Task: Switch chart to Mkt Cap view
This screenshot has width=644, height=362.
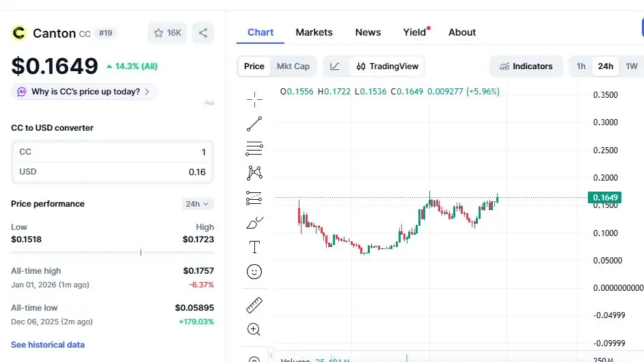Action: (x=293, y=66)
